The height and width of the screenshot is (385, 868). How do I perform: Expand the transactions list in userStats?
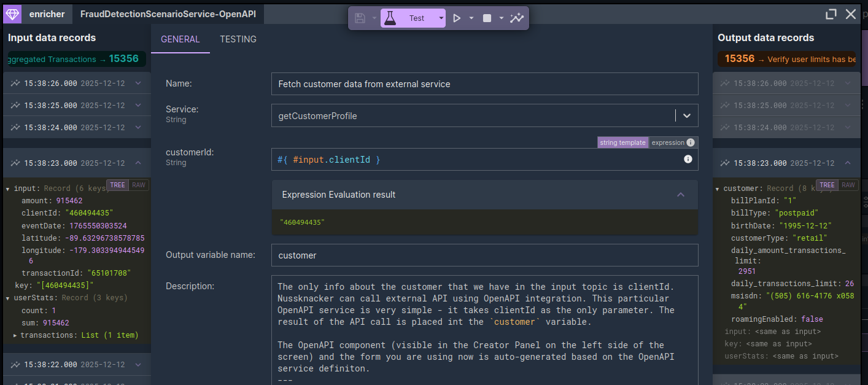[15, 335]
